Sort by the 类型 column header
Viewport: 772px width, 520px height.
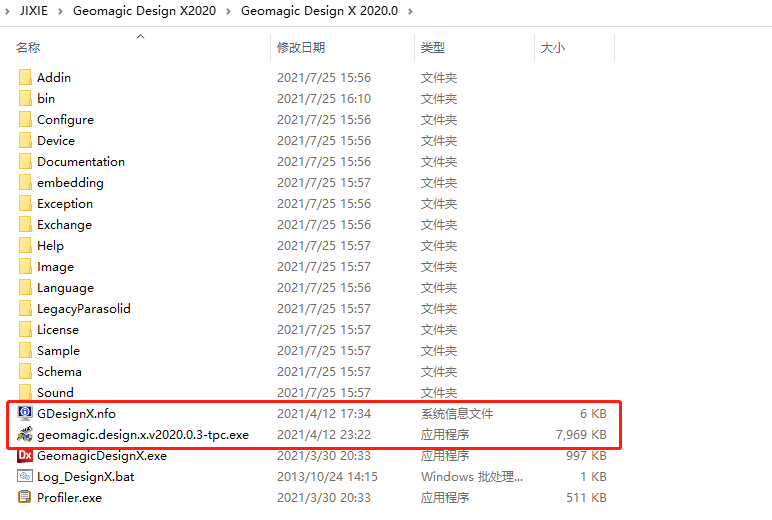[433, 48]
